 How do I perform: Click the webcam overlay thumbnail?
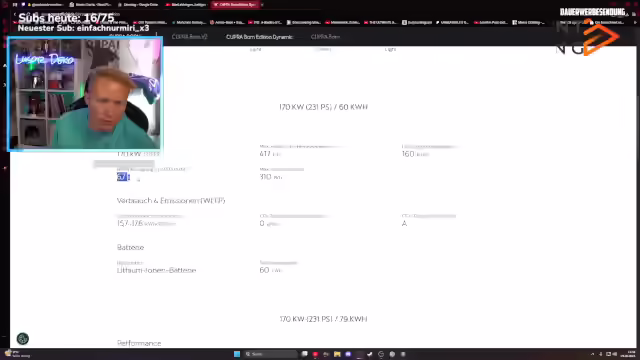coord(85,94)
